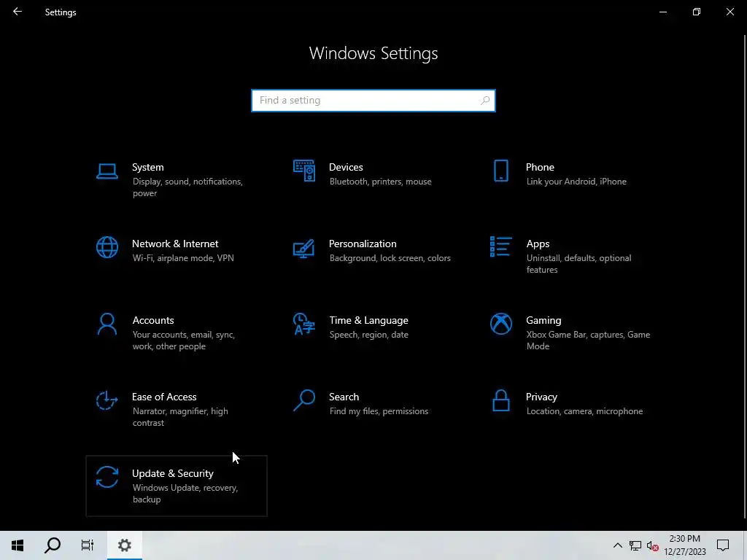Click the Apps title text

click(x=538, y=244)
